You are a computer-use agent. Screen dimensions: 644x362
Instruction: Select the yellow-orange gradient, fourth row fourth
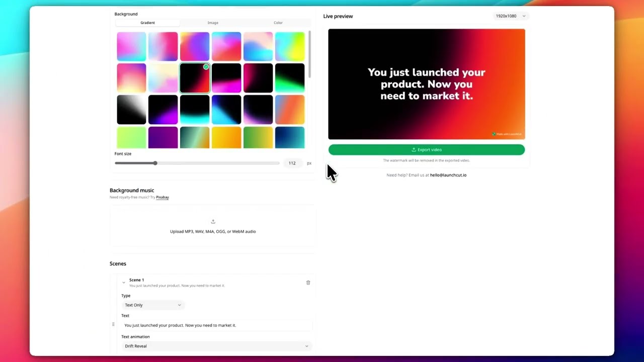point(226,138)
